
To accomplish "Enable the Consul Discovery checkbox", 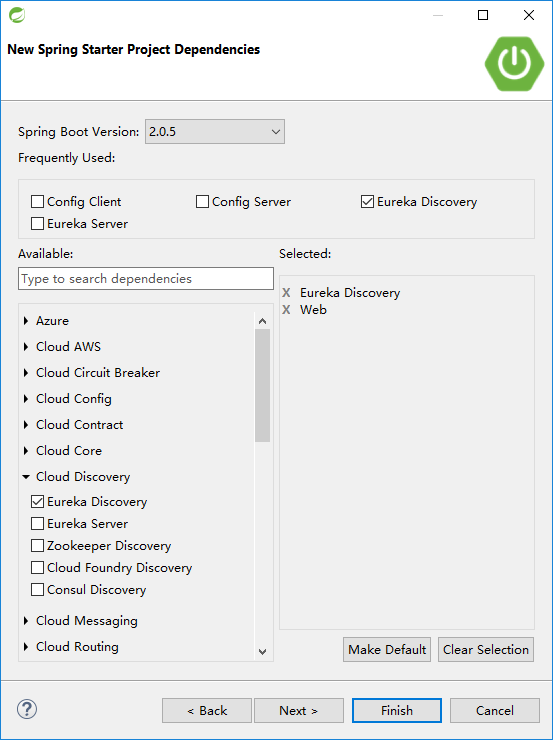I will pyautogui.click(x=37, y=590).
